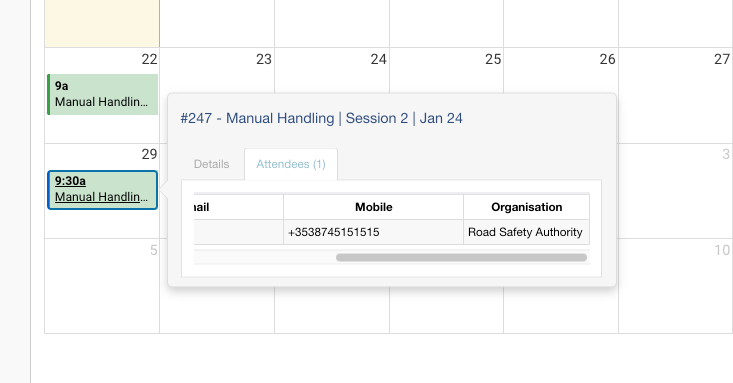Select the Road Safety Authority cell

coord(526,232)
